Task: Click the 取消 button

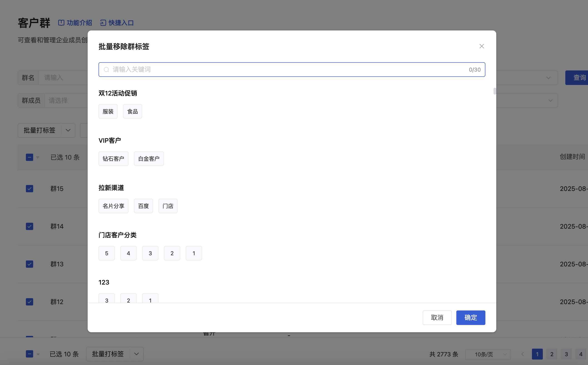Action: click(x=437, y=317)
